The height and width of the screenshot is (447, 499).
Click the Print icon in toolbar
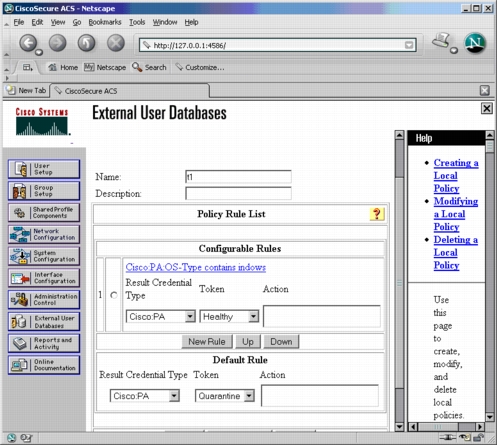click(442, 41)
